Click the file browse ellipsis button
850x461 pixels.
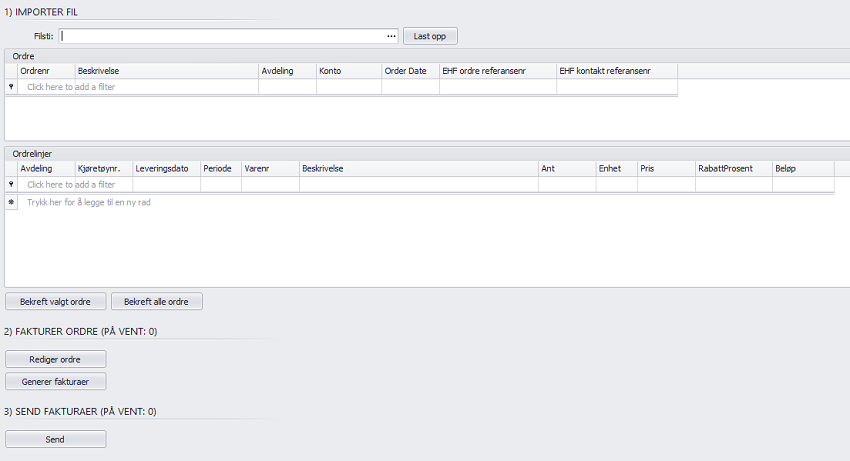(x=391, y=36)
